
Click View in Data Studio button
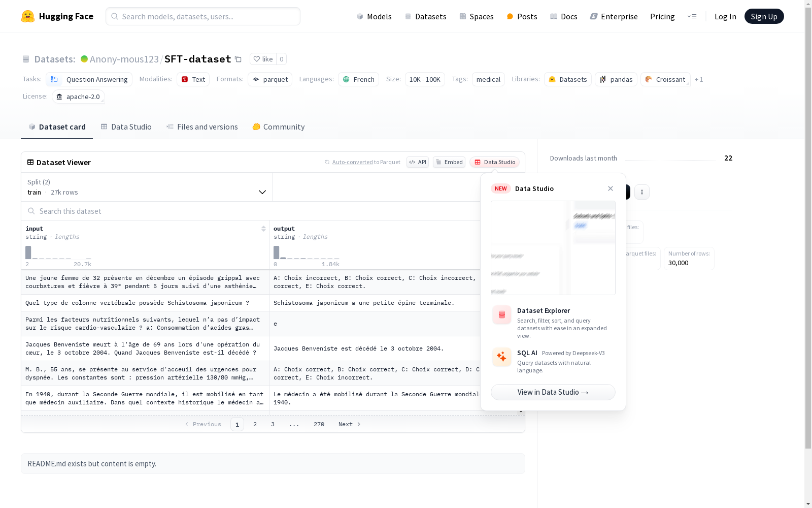[x=553, y=392]
